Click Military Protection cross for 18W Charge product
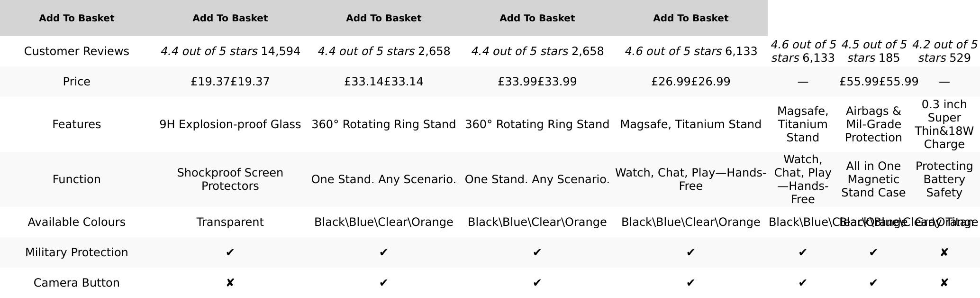The height and width of the screenshot is (298, 980). point(944,252)
